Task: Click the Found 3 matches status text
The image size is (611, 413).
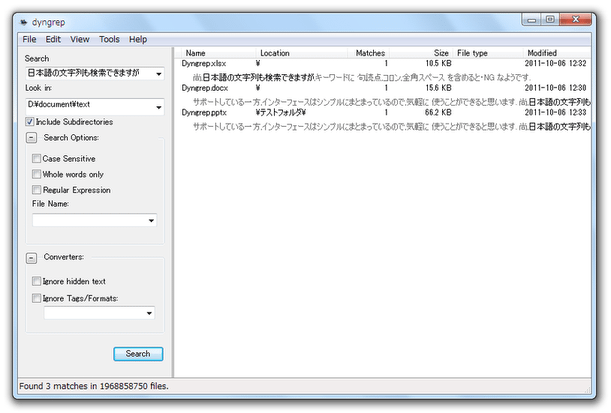Action: [94, 386]
